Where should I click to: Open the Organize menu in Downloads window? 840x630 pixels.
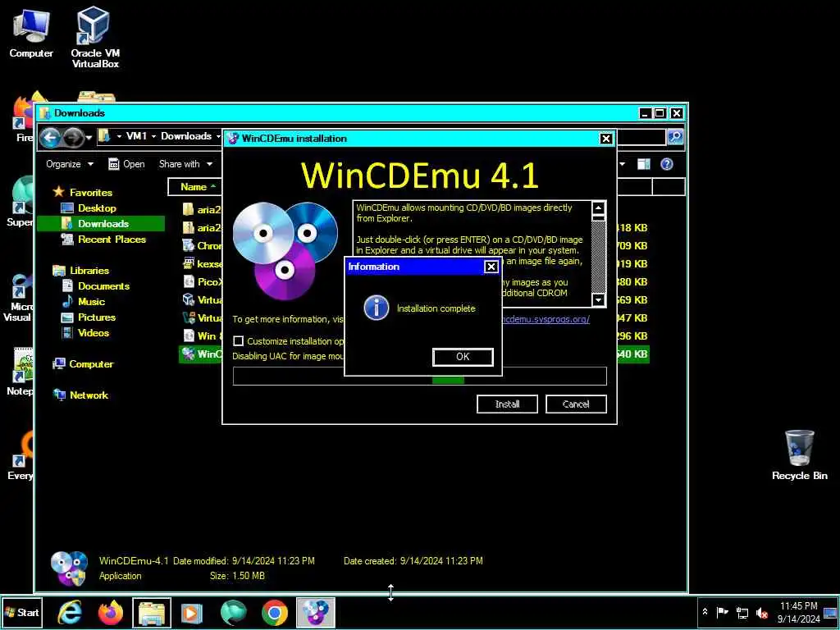pyautogui.click(x=70, y=164)
